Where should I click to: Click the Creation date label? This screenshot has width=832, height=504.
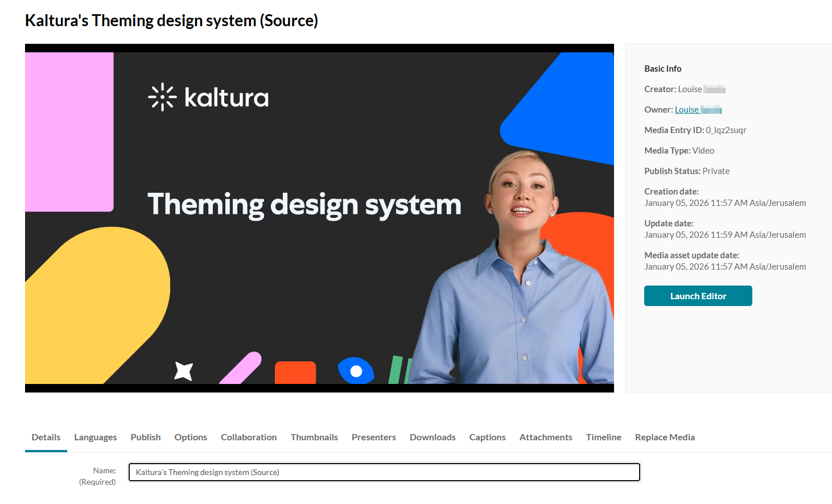click(x=672, y=192)
